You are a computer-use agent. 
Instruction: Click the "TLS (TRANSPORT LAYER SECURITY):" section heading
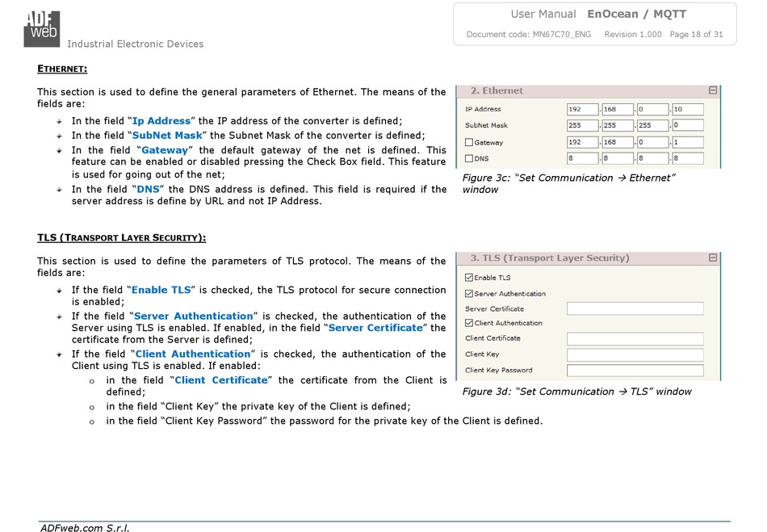point(121,238)
